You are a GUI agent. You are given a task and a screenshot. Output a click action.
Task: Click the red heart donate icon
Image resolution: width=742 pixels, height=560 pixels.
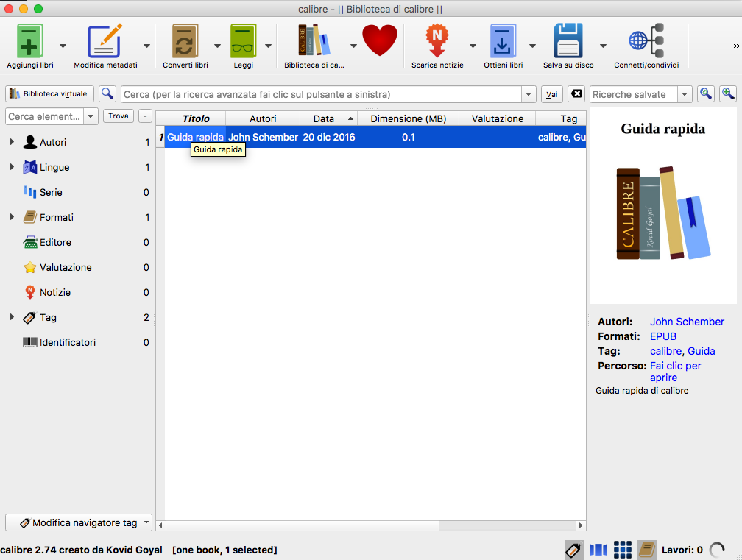tap(380, 41)
